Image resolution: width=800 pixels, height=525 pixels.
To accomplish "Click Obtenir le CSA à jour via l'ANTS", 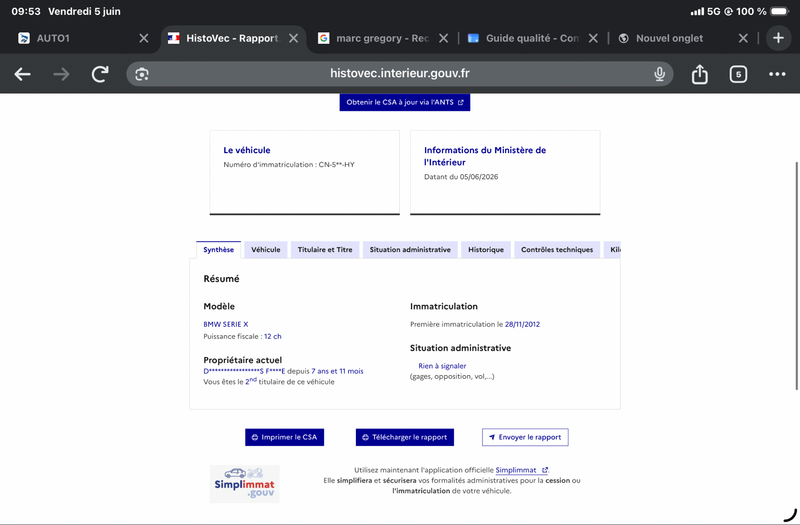I will (x=405, y=102).
